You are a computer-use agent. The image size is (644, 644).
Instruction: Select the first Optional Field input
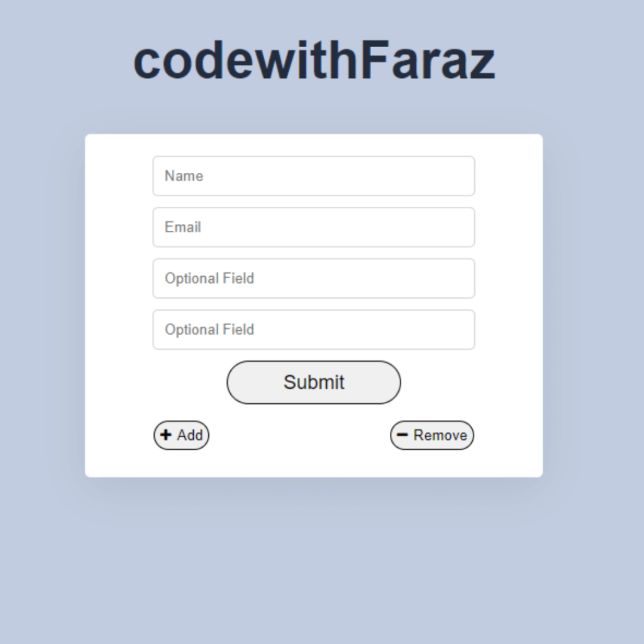[x=313, y=278]
